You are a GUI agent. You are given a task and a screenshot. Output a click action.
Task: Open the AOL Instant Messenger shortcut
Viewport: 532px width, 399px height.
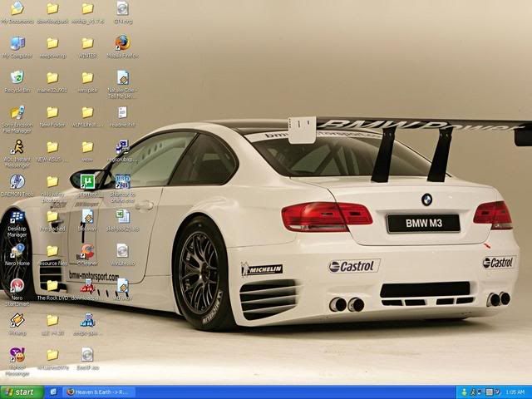tap(17, 147)
